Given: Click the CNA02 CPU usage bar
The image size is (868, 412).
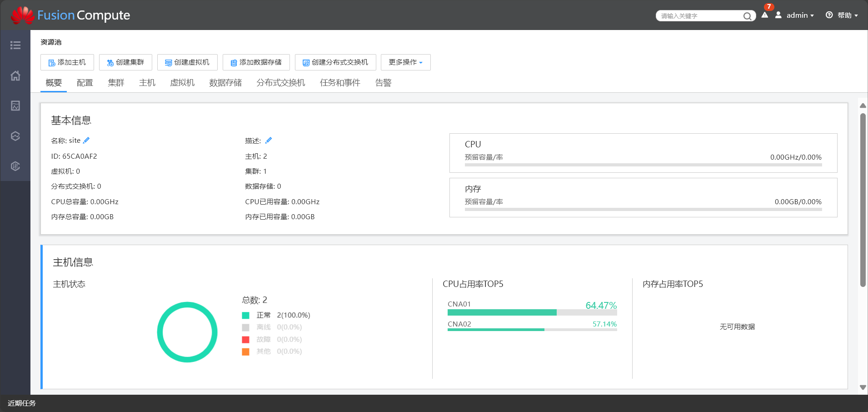Looking at the screenshot, I should (x=532, y=330).
